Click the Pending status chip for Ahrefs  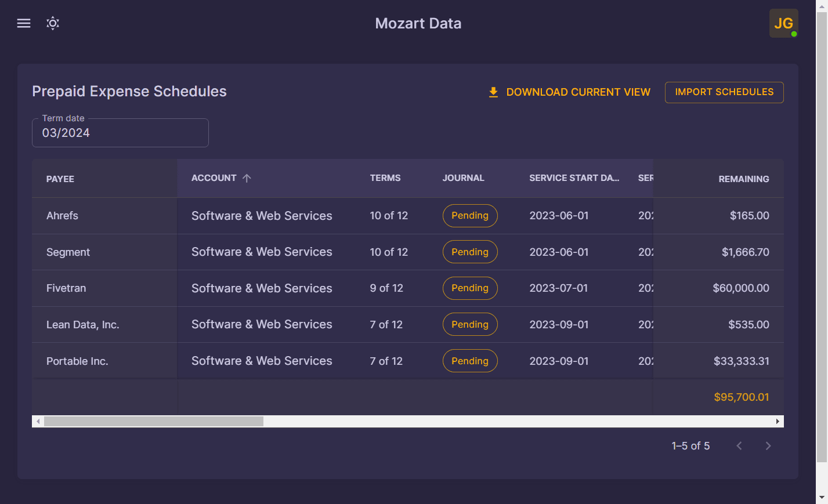point(470,215)
